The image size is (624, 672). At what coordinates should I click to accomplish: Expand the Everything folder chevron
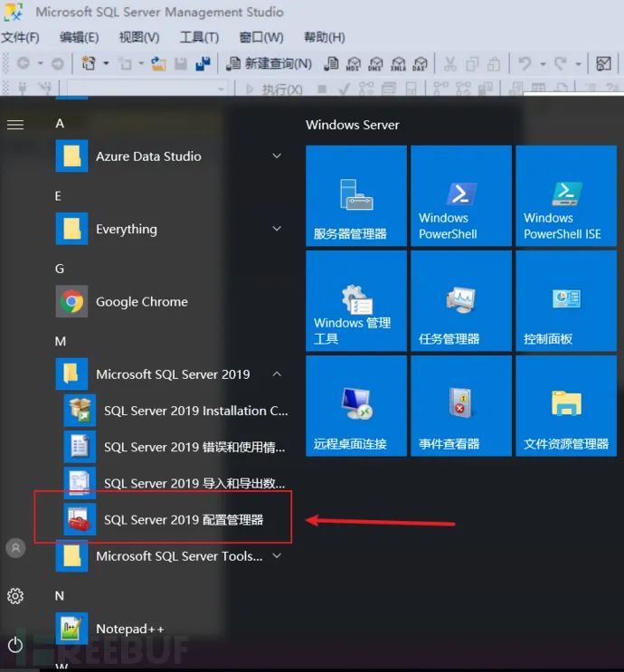pyautogui.click(x=277, y=229)
